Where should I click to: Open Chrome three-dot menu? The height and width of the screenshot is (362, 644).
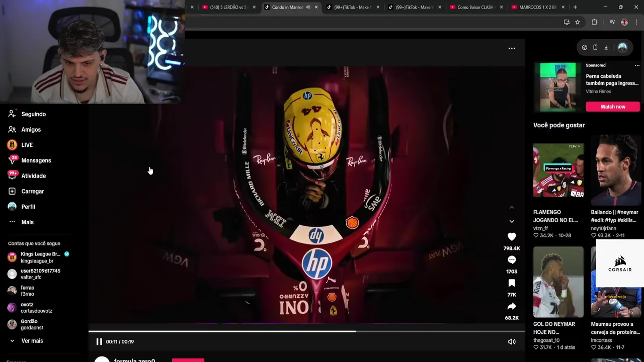(x=636, y=22)
